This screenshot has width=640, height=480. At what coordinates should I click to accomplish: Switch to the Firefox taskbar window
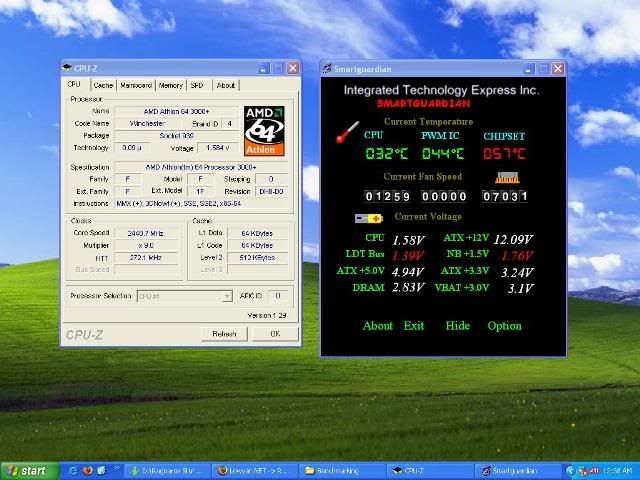[257, 471]
